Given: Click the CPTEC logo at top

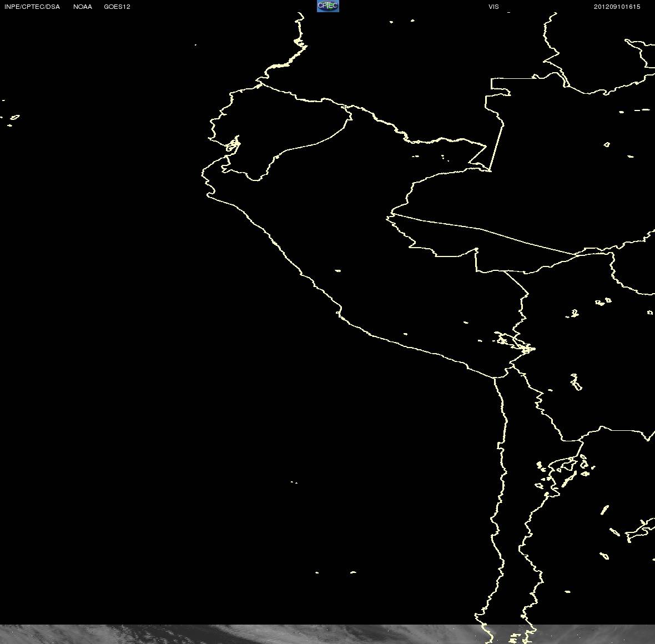Looking at the screenshot, I should tap(328, 6).
